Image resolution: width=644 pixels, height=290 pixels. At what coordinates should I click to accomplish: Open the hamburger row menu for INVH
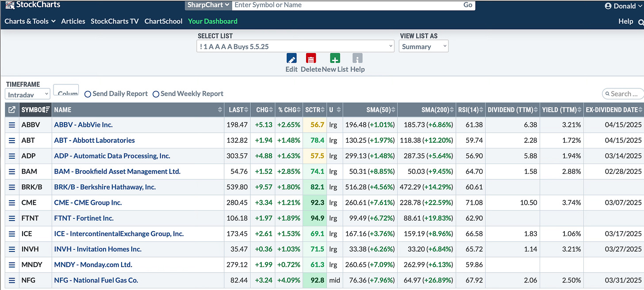pyautogui.click(x=12, y=249)
